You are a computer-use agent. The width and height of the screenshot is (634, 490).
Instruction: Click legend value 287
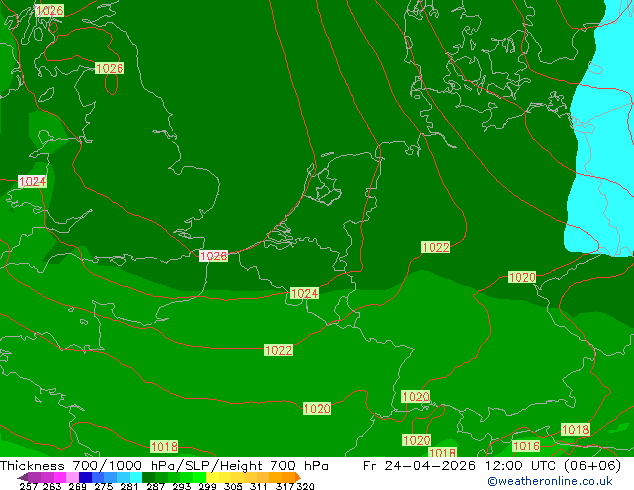(x=155, y=486)
